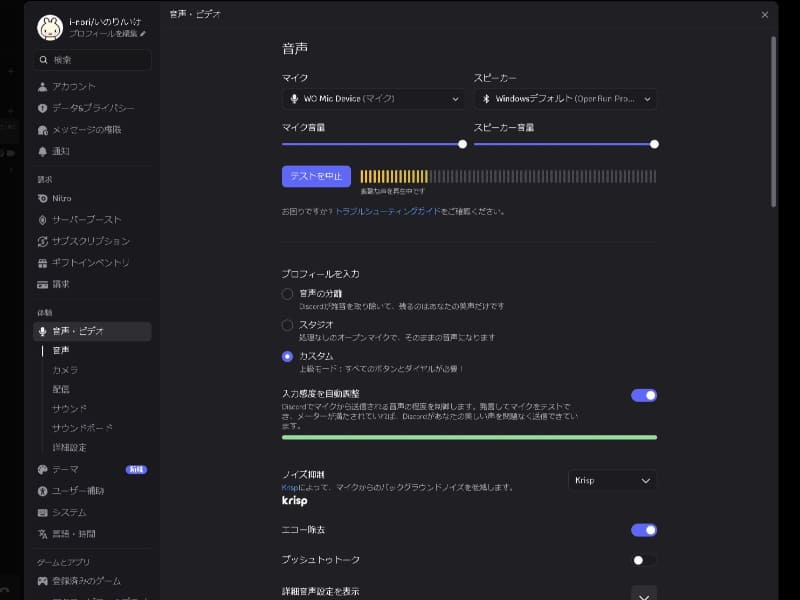Open サブスクリプション settings page
Image resolution: width=800 pixels, height=600 pixels.
pos(92,241)
